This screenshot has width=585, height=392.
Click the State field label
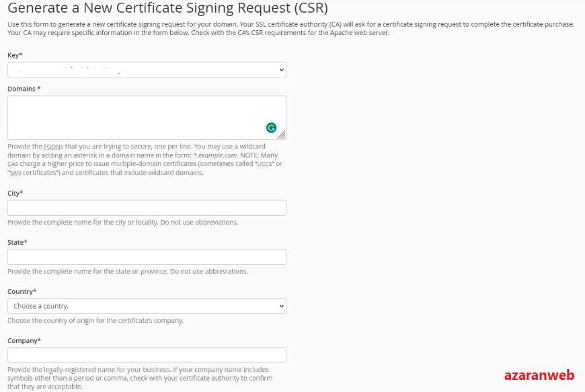coord(17,243)
